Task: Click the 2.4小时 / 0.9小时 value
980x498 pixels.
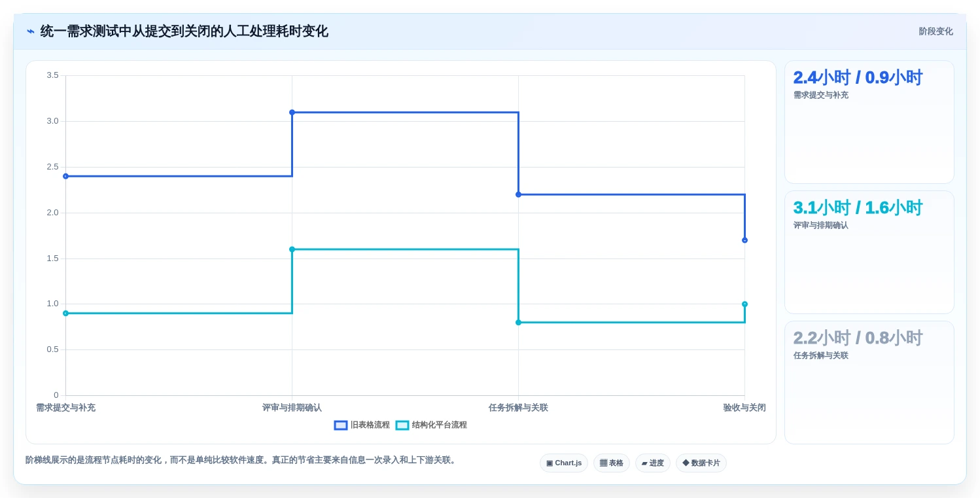Action: coord(858,78)
